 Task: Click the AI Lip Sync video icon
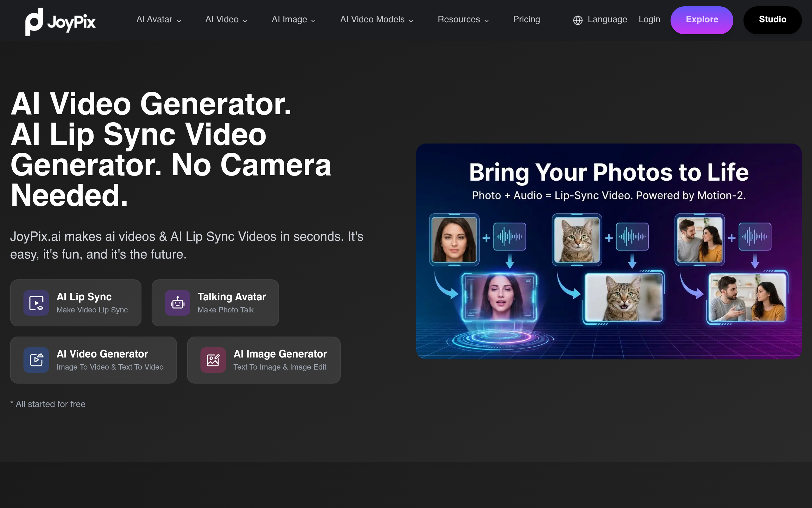pos(36,303)
